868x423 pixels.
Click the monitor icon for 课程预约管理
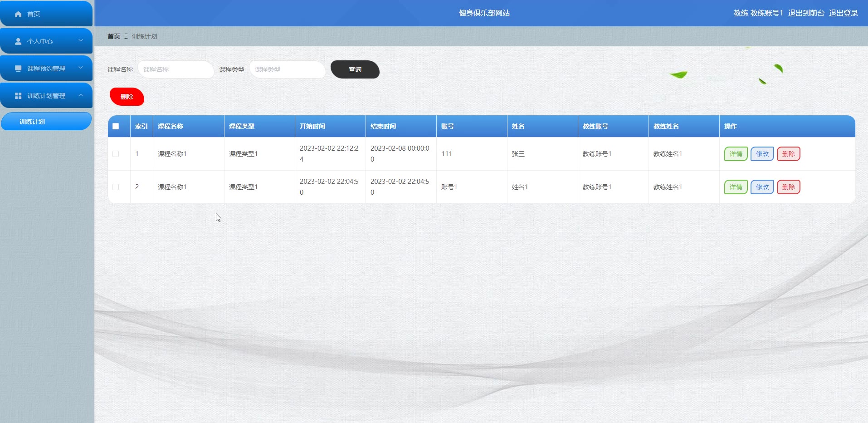pyautogui.click(x=18, y=69)
